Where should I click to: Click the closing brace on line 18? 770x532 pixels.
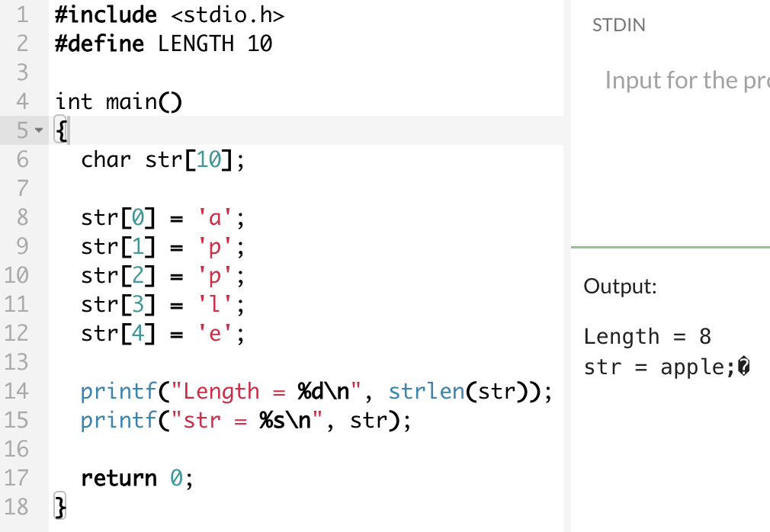tap(60, 507)
